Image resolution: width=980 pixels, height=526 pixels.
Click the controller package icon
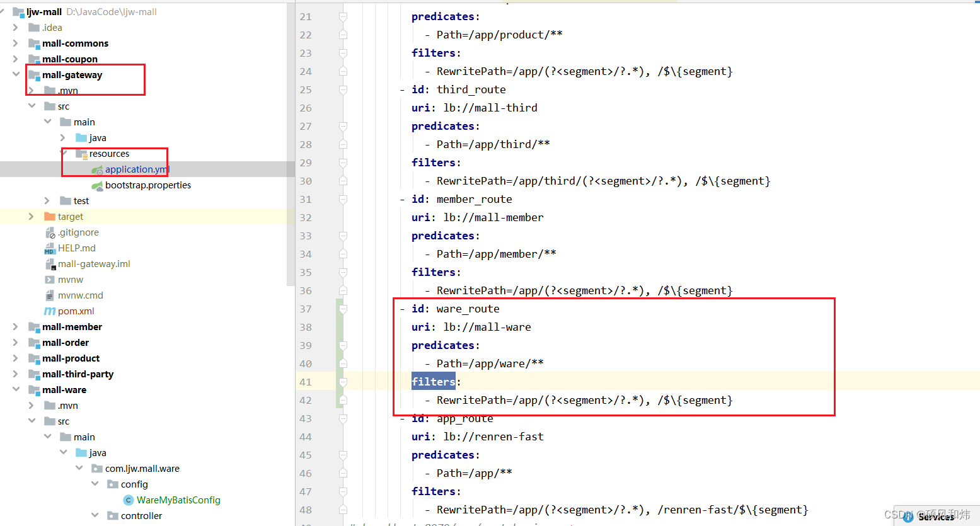(113, 516)
